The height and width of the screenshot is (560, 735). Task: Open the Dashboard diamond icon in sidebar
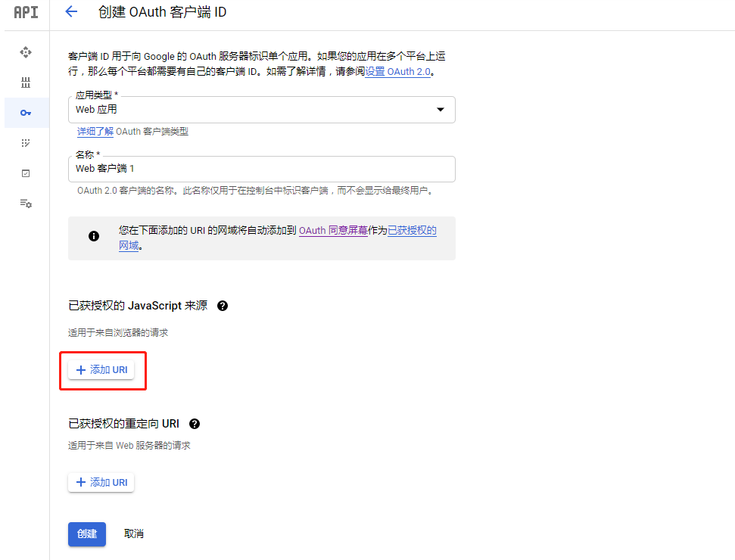[x=26, y=52]
